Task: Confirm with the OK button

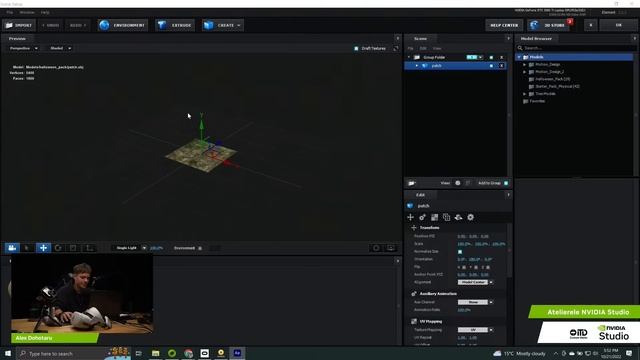Action: 618,25
